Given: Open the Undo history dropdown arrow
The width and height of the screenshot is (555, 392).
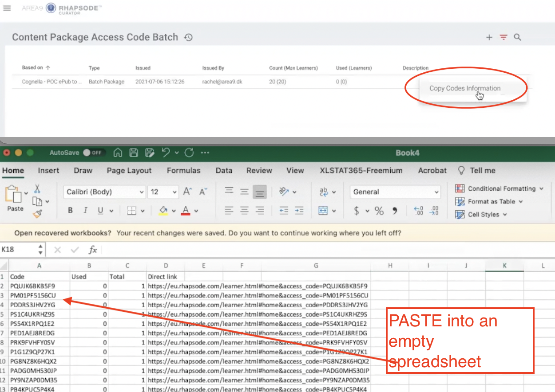Looking at the screenshot, I should (x=177, y=153).
